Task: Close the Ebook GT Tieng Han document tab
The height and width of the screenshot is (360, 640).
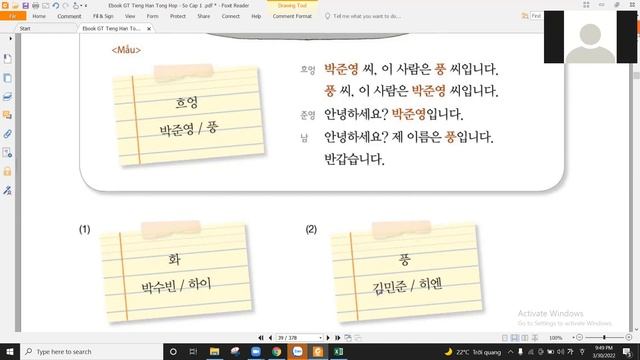Action: (149, 29)
